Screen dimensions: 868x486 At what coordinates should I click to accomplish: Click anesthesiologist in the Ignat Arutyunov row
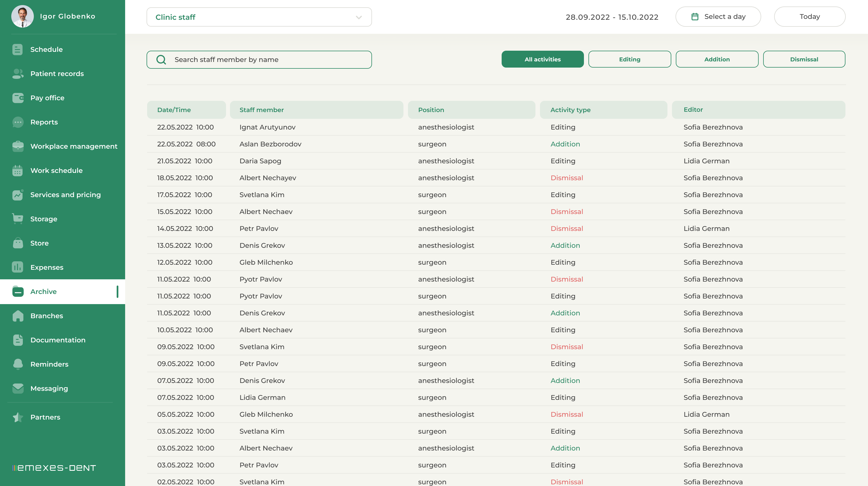(x=446, y=127)
